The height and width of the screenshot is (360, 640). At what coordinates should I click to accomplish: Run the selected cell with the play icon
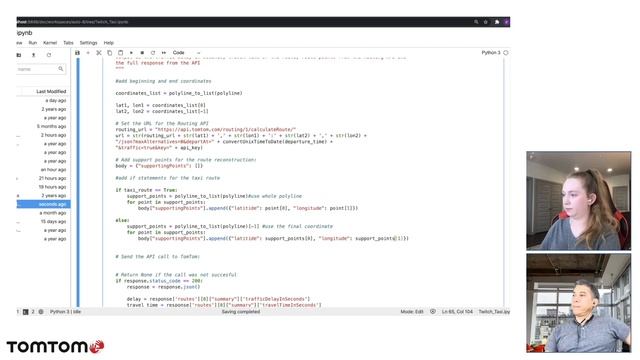131,53
